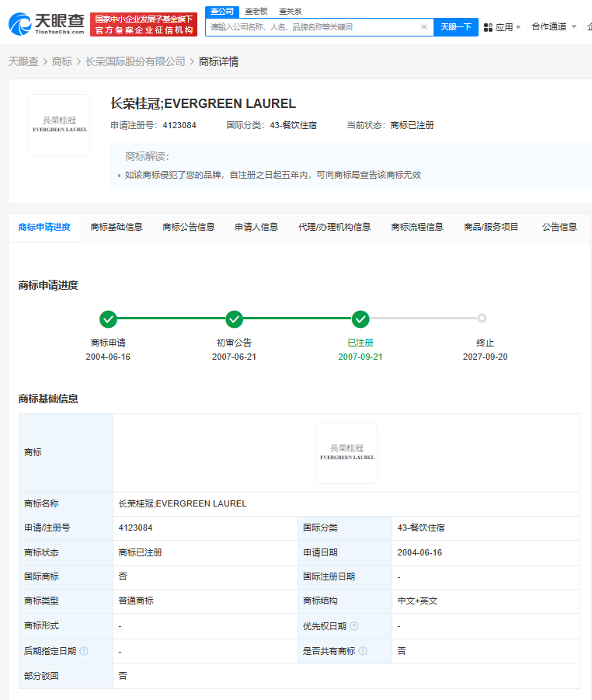Open the 商品/服务项目 tab

pos(491,227)
